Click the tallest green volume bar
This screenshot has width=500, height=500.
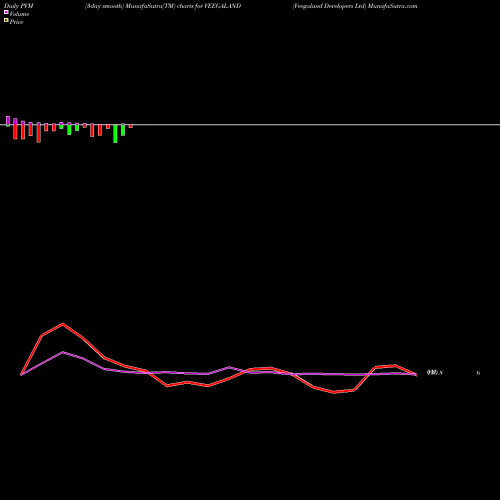[115, 134]
